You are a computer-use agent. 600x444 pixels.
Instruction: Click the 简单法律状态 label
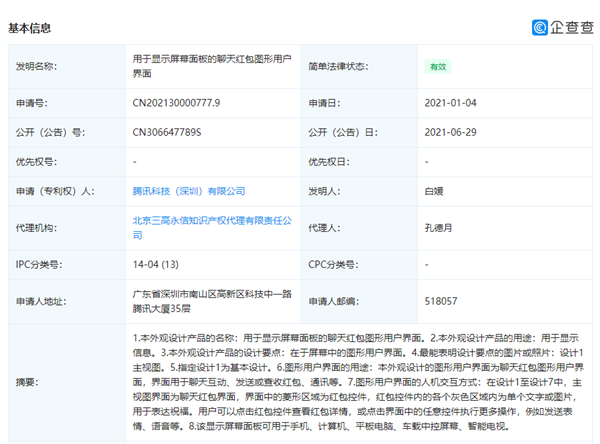click(338, 67)
